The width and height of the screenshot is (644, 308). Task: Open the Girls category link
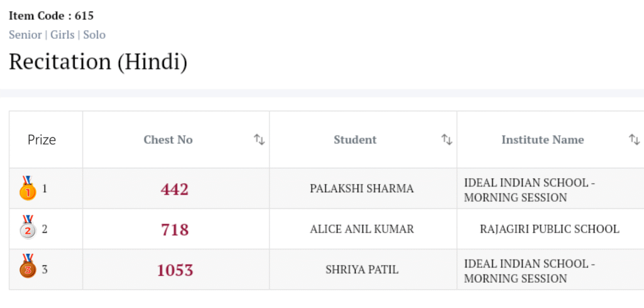point(62,35)
